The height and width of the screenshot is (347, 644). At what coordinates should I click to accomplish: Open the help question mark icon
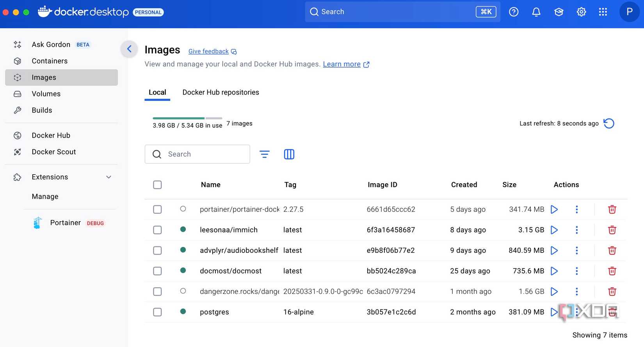[514, 12]
